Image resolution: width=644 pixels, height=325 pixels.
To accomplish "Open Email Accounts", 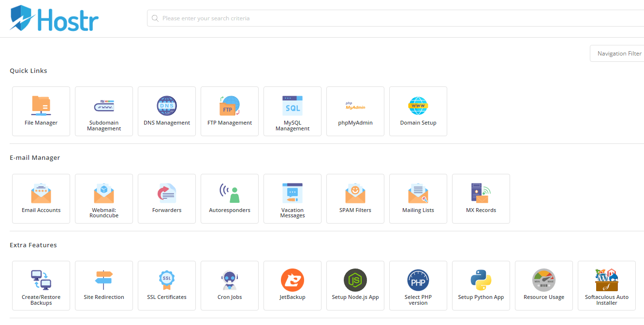I will (41, 199).
